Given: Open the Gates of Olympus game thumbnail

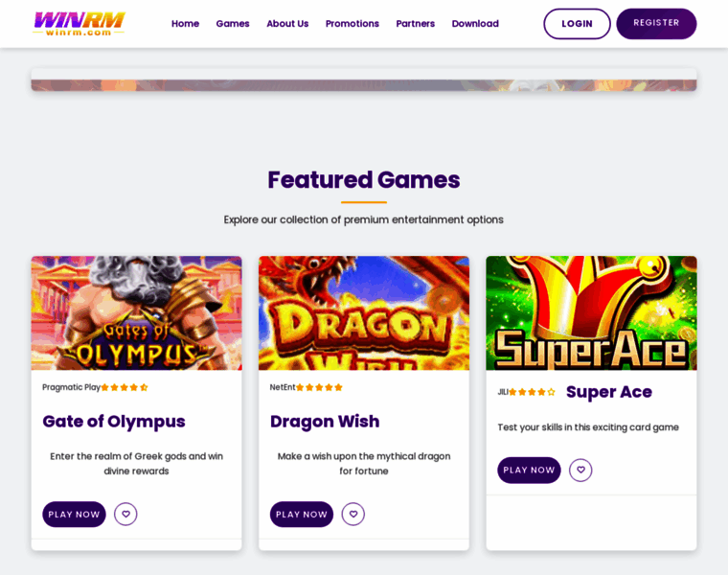Looking at the screenshot, I should pyautogui.click(x=136, y=313).
